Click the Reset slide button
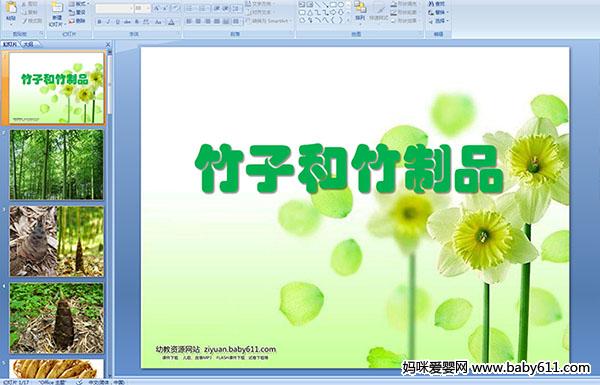This screenshot has width=600, height=385. point(77,12)
